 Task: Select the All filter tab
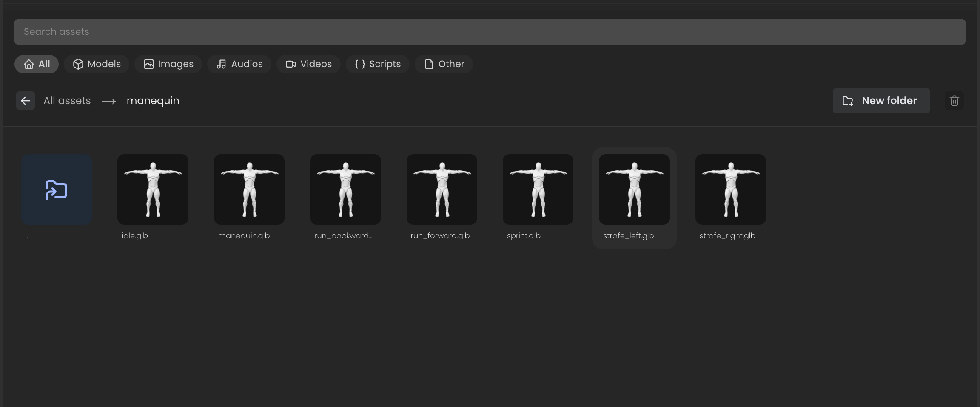point(37,64)
